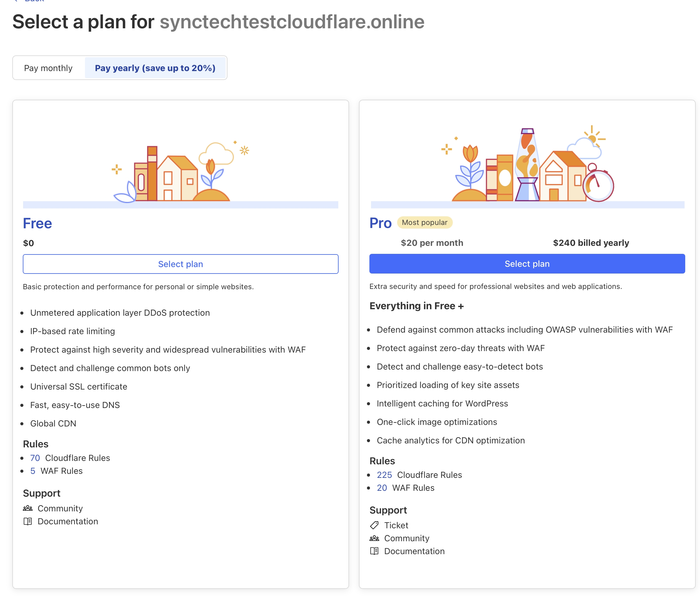
Task: Click Rules heading in the Free plan
Action: (x=36, y=444)
